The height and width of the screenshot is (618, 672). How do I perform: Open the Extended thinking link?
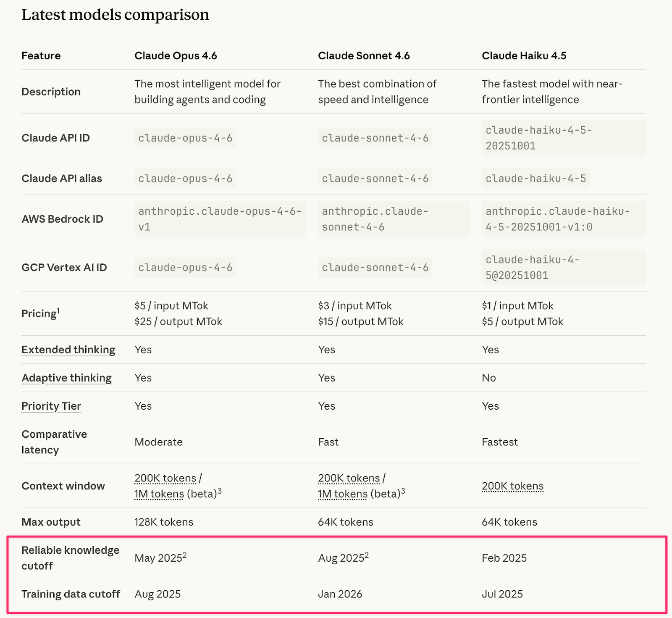[x=68, y=350]
